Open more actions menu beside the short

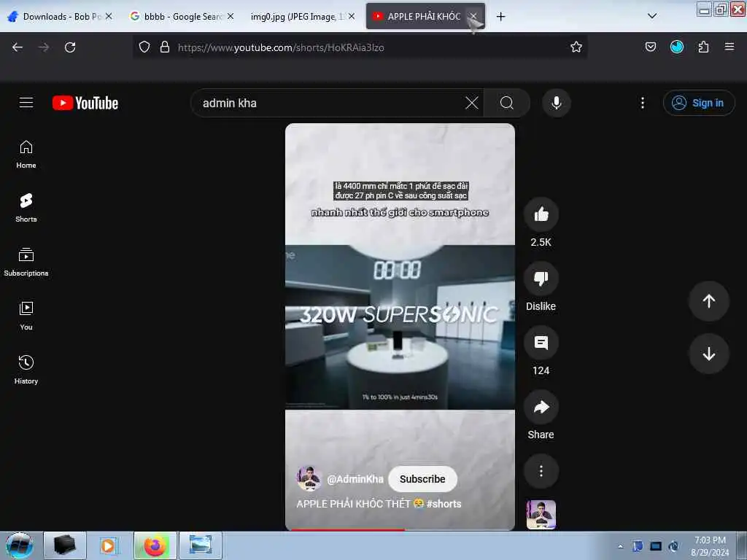[541, 472]
